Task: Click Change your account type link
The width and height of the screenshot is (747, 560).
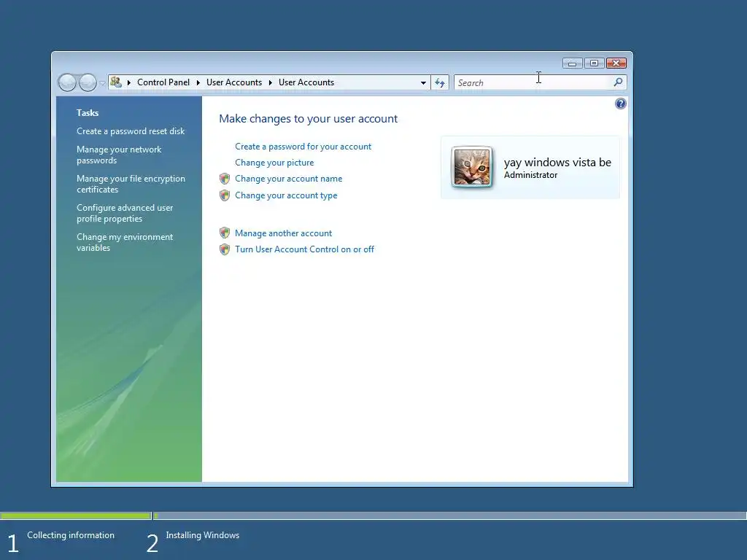Action: 286,195
